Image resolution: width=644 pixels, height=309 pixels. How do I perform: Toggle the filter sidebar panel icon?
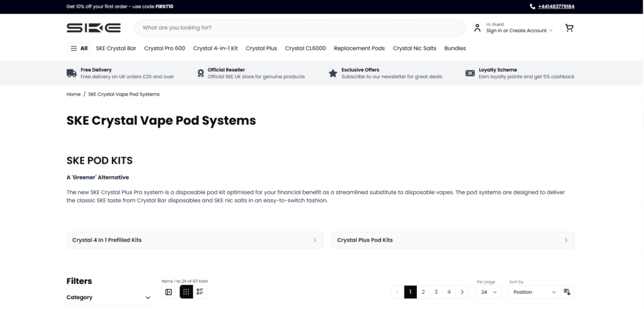(x=169, y=292)
